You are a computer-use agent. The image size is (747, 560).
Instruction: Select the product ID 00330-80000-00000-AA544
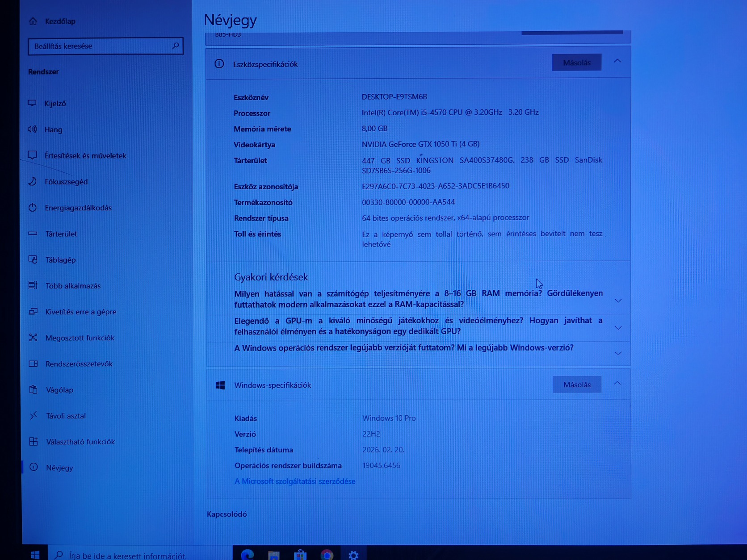[408, 202]
